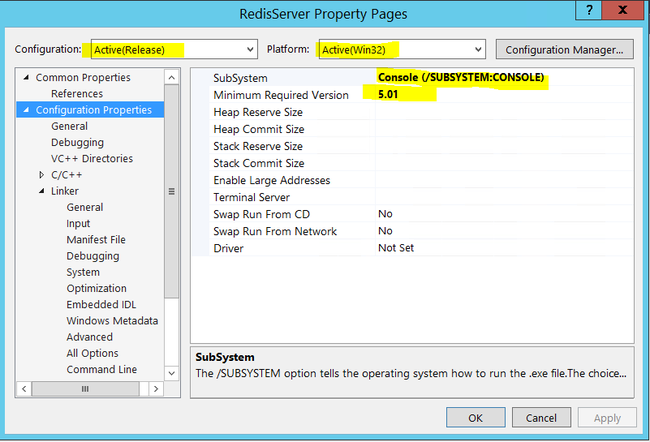Select VC++ Directories in the tree
This screenshot has height=442, width=650.
[x=91, y=159]
